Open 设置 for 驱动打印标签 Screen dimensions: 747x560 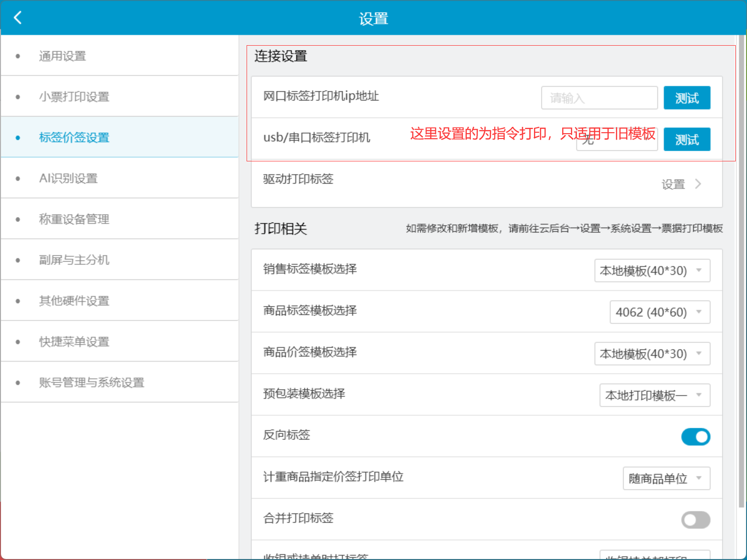(681, 184)
